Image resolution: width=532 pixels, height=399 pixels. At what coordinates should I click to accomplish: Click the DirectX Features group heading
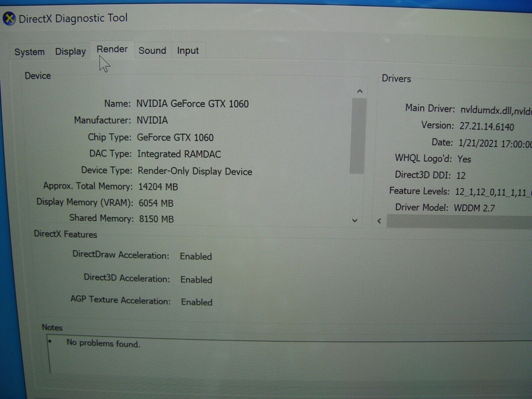click(x=66, y=234)
